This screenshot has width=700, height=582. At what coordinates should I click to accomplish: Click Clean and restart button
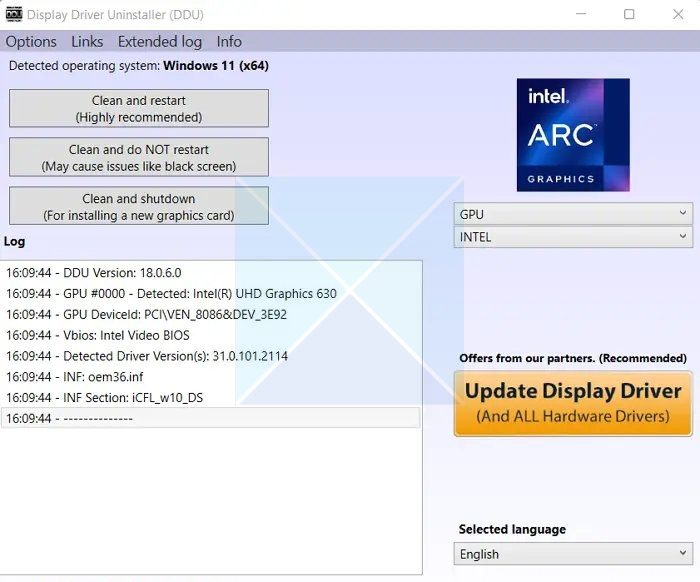pos(139,108)
